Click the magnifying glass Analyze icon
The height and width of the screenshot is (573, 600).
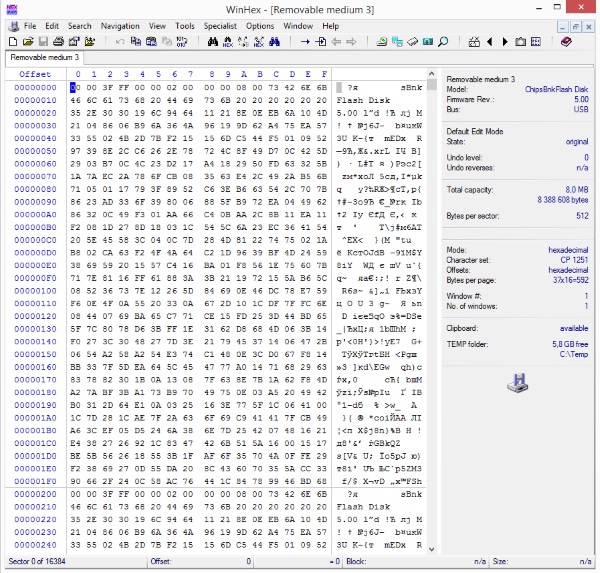tap(443, 41)
